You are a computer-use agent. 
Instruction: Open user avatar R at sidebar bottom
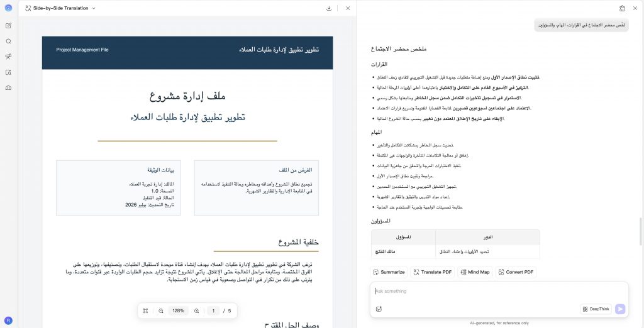tap(8, 320)
